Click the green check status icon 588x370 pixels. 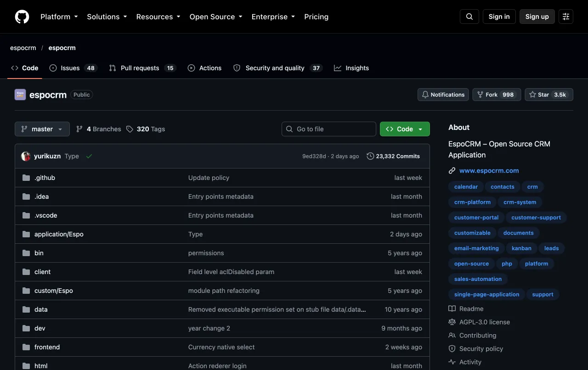pyautogui.click(x=89, y=156)
